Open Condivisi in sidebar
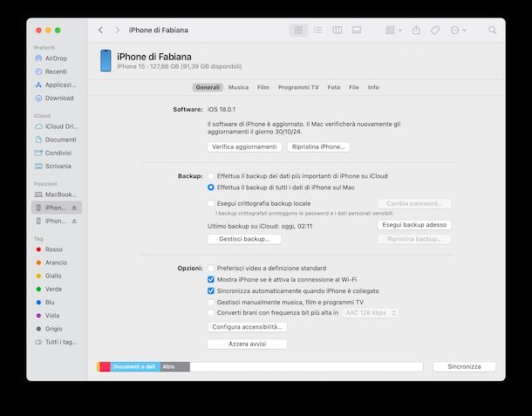The height and width of the screenshot is (416, 532). 53,153
